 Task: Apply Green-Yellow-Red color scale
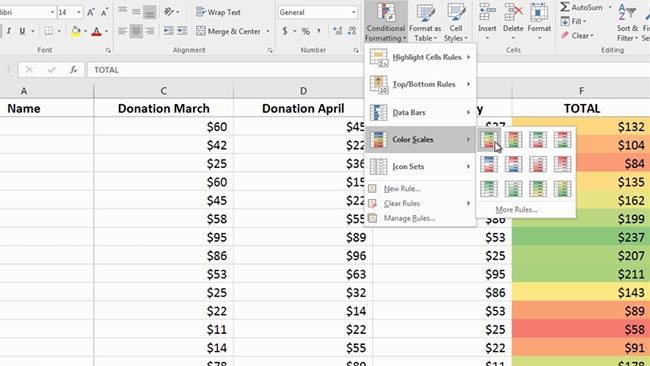489,140
